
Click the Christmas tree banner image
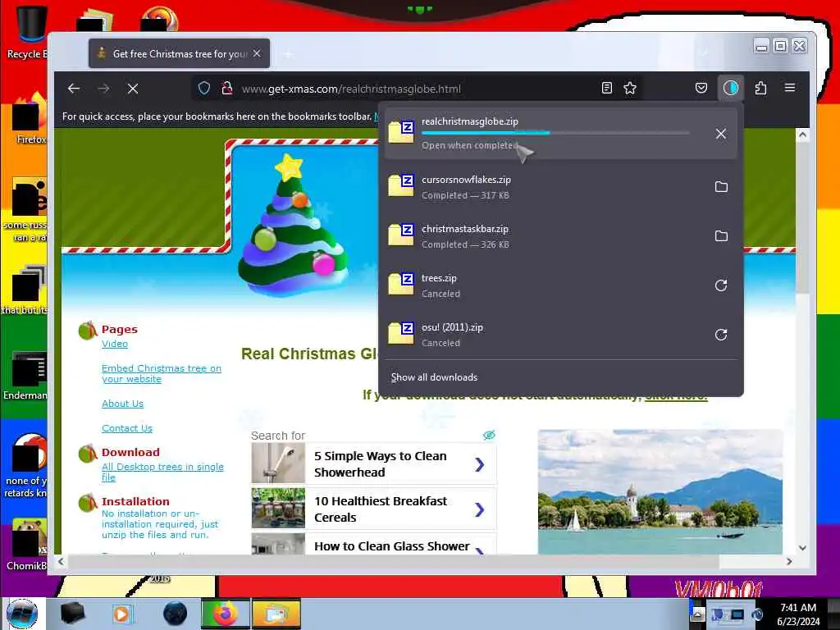coord(292,225)
